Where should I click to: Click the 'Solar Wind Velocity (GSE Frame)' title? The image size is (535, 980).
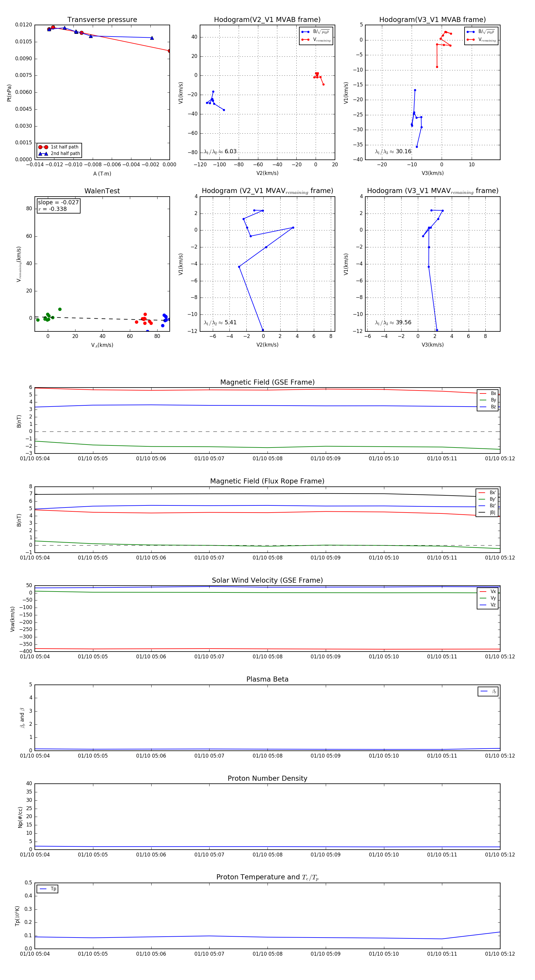[x=267, y=580]
